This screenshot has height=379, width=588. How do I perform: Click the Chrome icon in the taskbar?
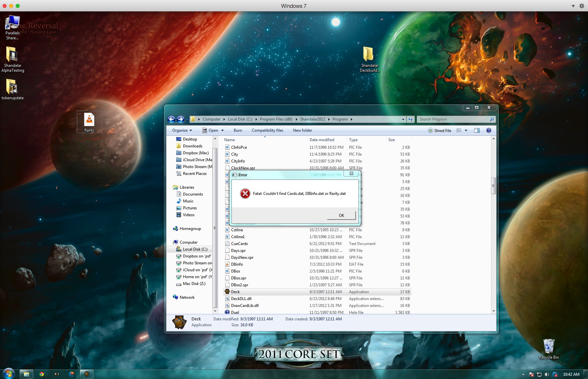[42, 374]
